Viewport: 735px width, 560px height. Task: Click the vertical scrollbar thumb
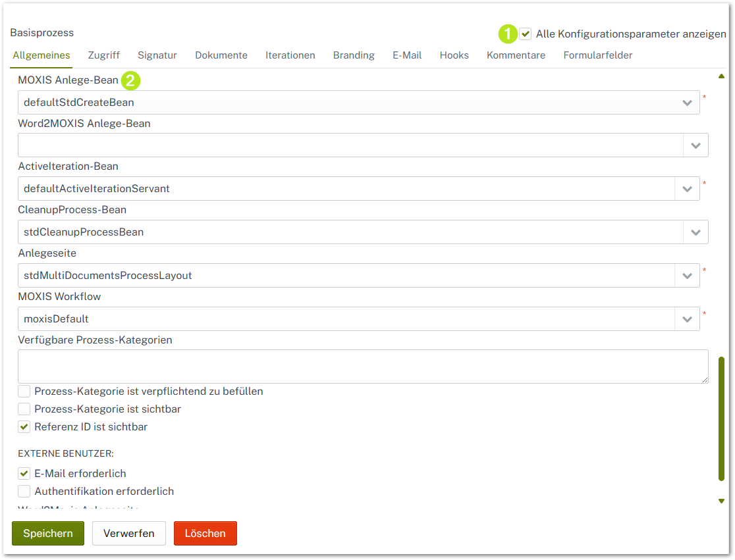(x=721, y=419)
